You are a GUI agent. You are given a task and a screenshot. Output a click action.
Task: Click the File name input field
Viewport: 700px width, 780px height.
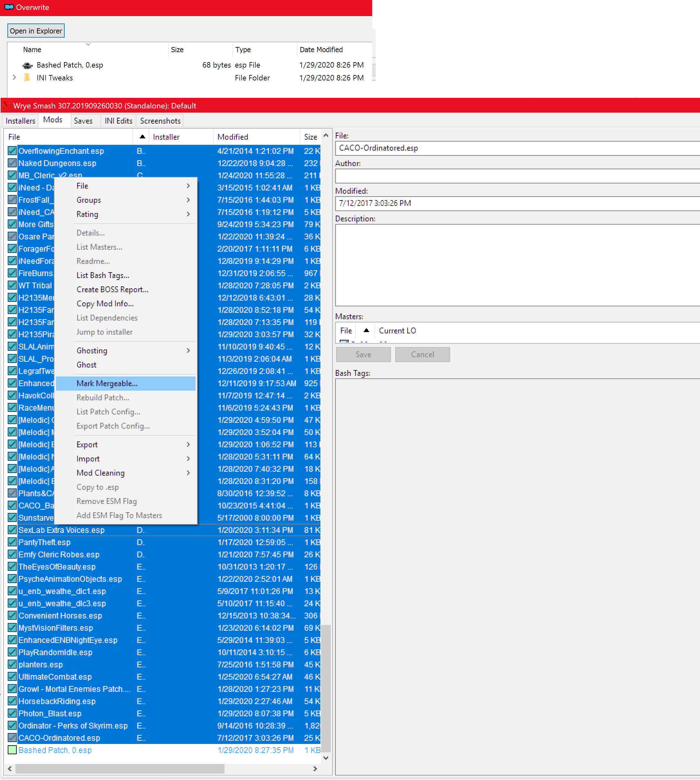[x=518, y=148]
